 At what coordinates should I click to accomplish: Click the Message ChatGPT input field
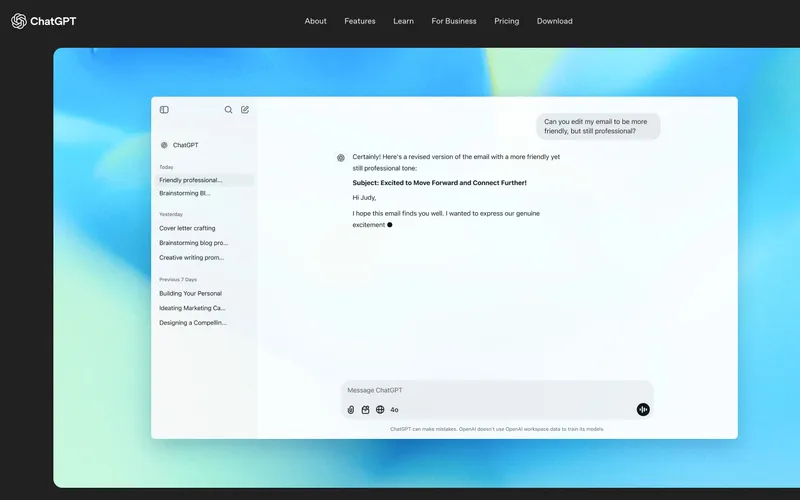(x=490, y=390)
